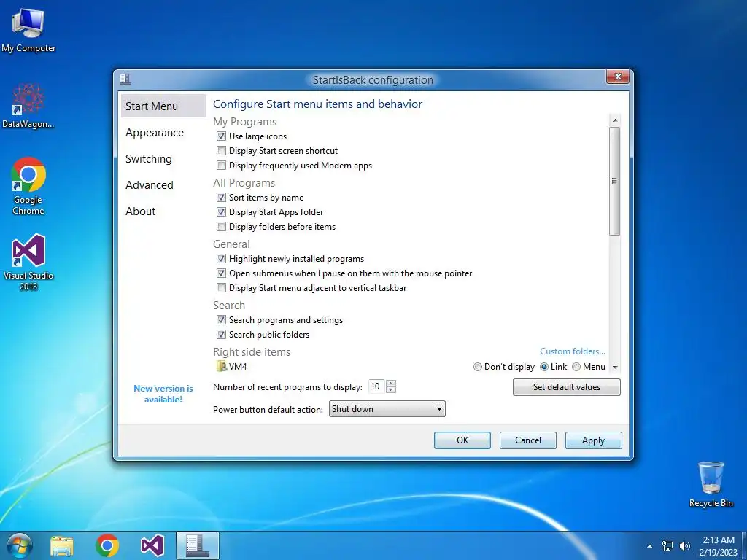The image size is (747, 560).
Task: Click the OK button
Action: (x=462, y=440)
